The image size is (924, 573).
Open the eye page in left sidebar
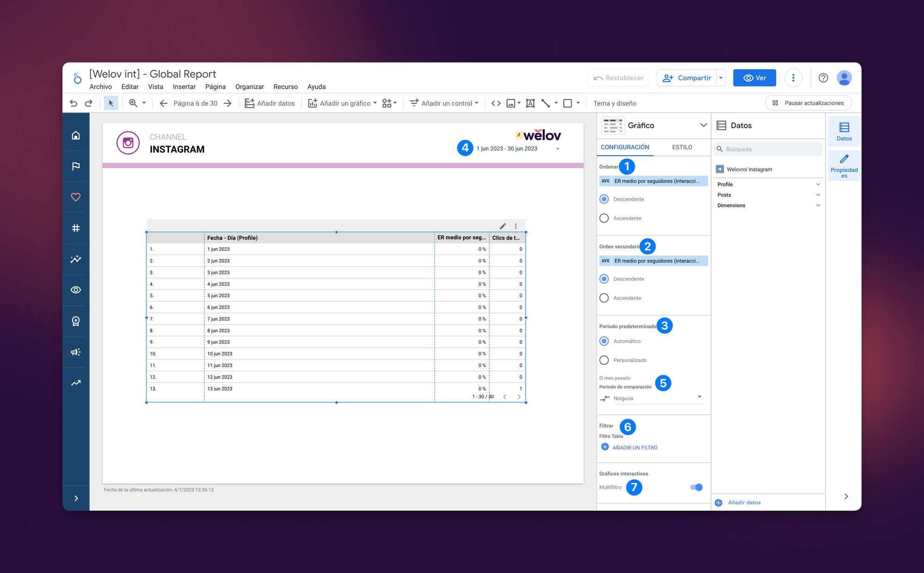(76, 290)
